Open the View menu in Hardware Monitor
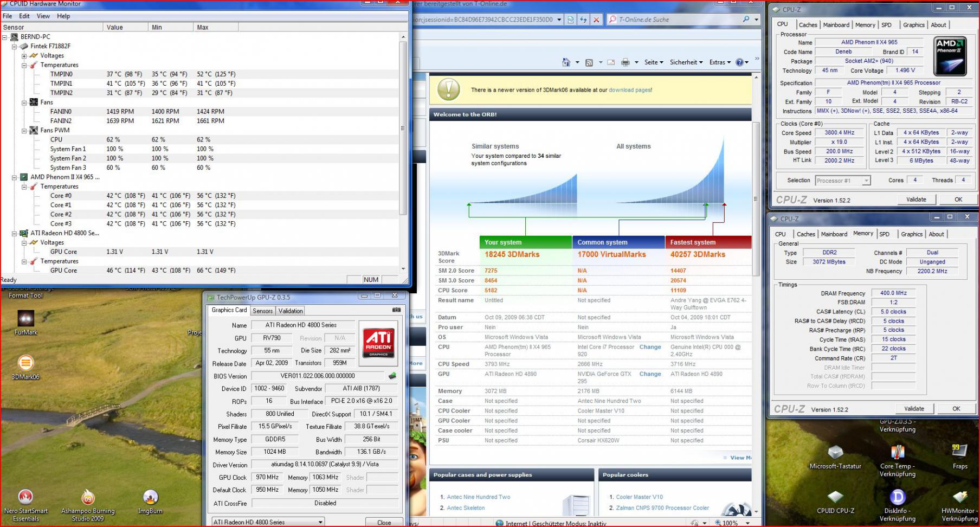Viewport: 980px width, 527px height. 43,16
